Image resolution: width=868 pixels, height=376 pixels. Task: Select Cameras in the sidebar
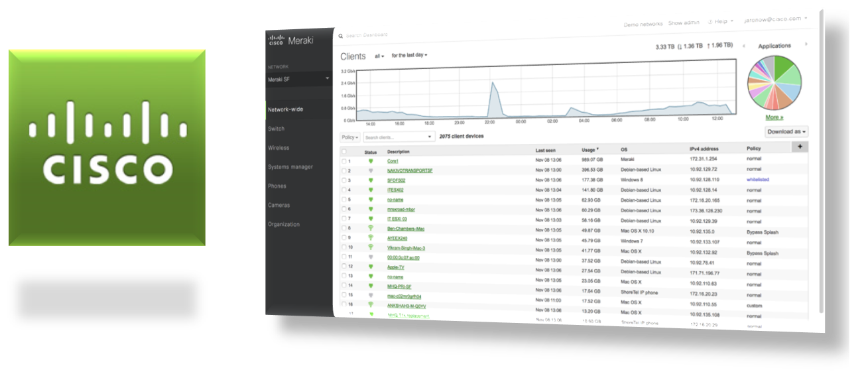point(279,206)
